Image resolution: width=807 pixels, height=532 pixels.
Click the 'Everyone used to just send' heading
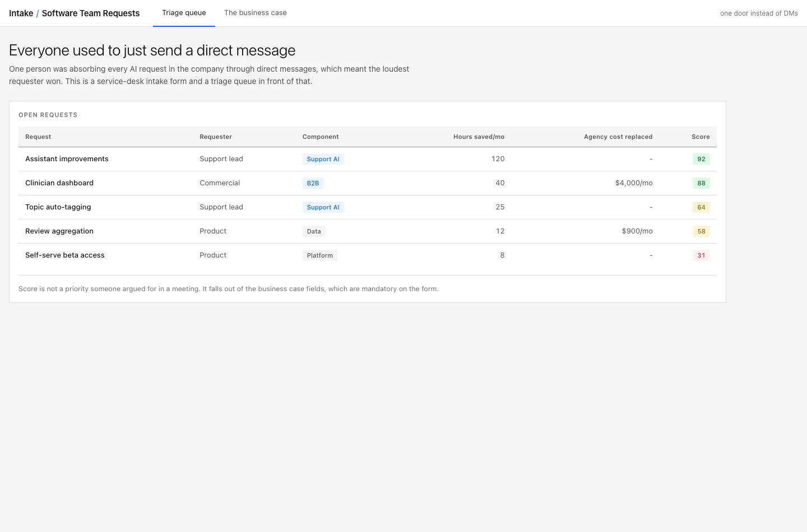(152, 50)
